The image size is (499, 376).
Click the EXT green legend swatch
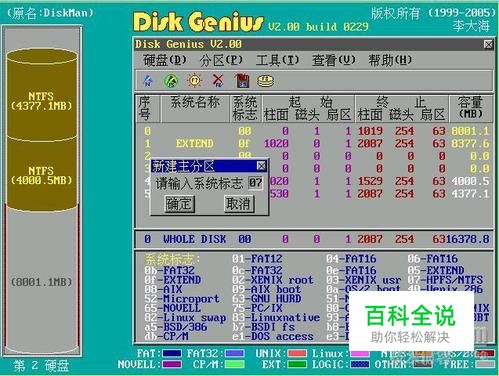pos(297,364)
